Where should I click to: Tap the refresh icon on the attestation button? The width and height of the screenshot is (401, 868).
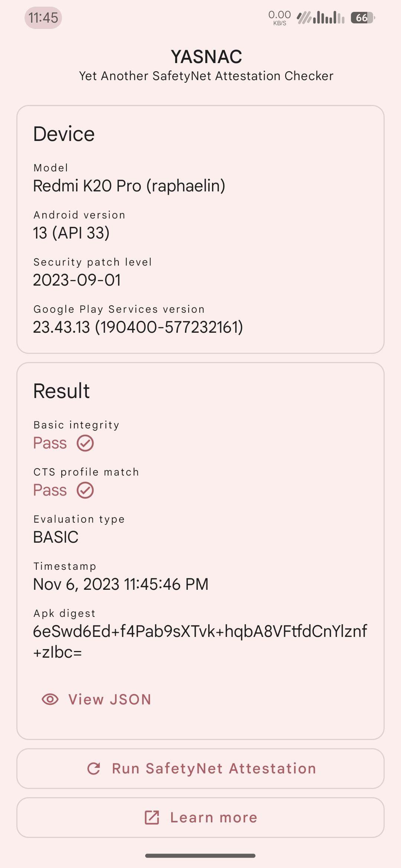(94, 768)
